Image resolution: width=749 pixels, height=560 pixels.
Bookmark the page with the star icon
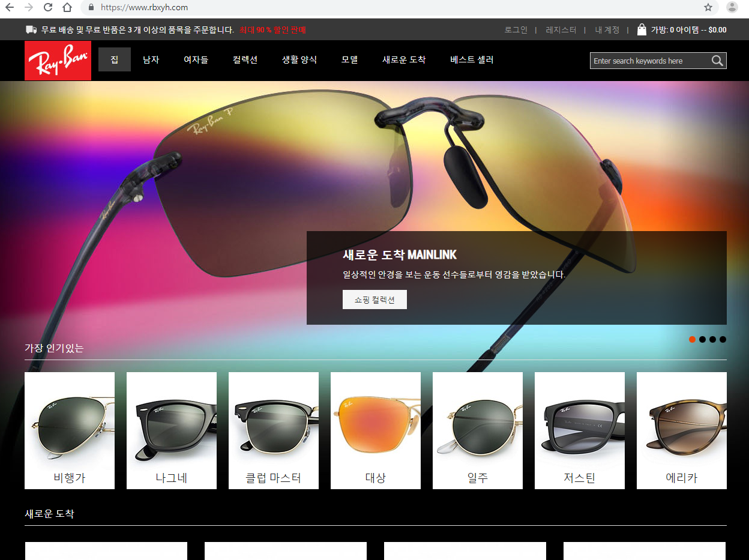[708, 8]
